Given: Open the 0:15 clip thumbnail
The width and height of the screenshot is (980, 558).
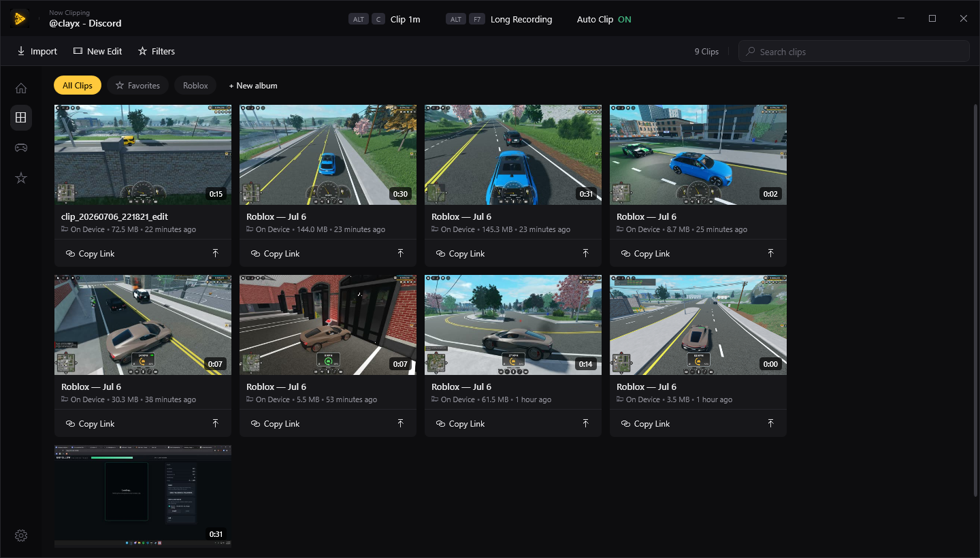Looking at the screenshot, I should pos(143,154).
